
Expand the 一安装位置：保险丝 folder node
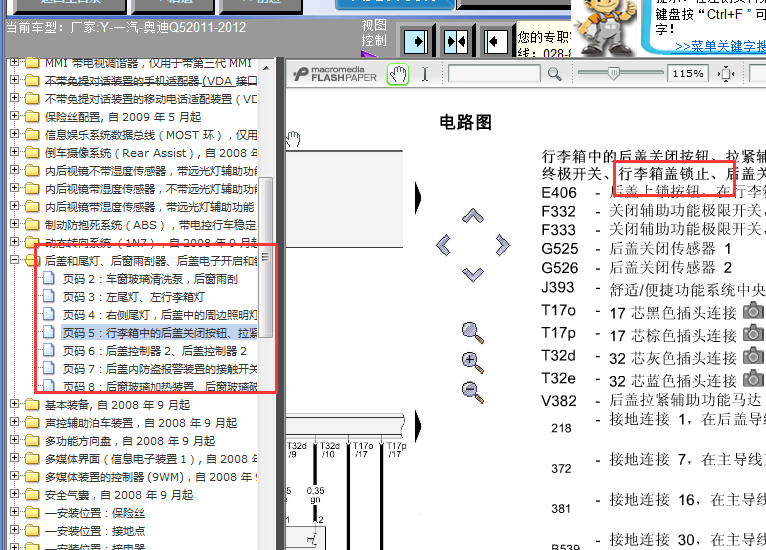15,512
